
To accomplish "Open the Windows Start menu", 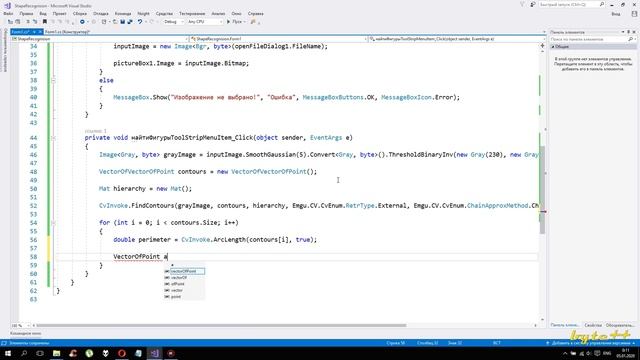I will 7,353.
